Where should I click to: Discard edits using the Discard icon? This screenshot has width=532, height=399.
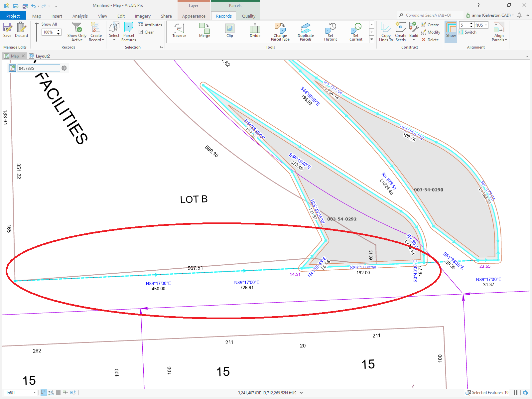pos(21,30)
